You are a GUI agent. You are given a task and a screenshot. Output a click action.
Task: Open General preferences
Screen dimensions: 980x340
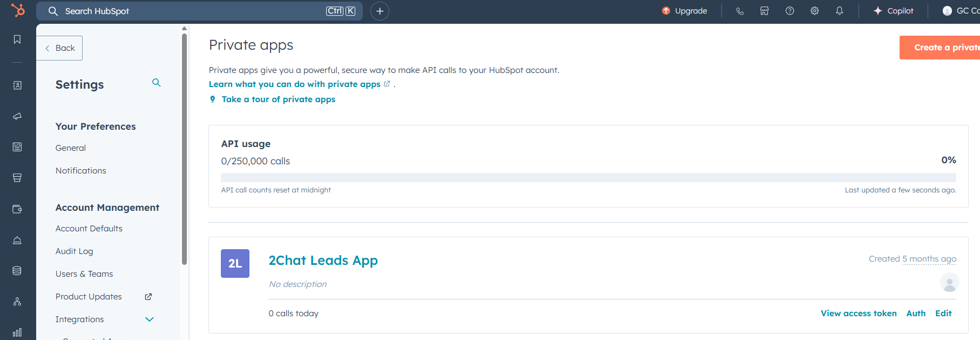(71, 148)
